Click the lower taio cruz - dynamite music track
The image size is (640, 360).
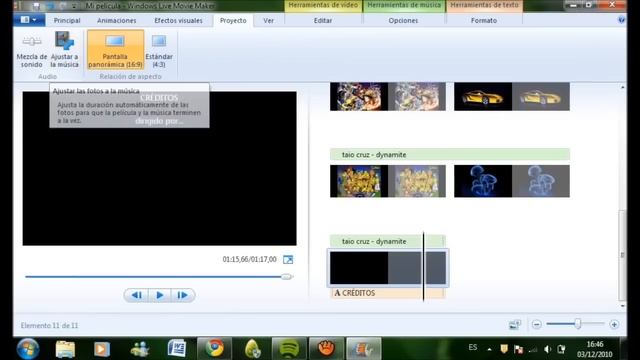[388, 241]
